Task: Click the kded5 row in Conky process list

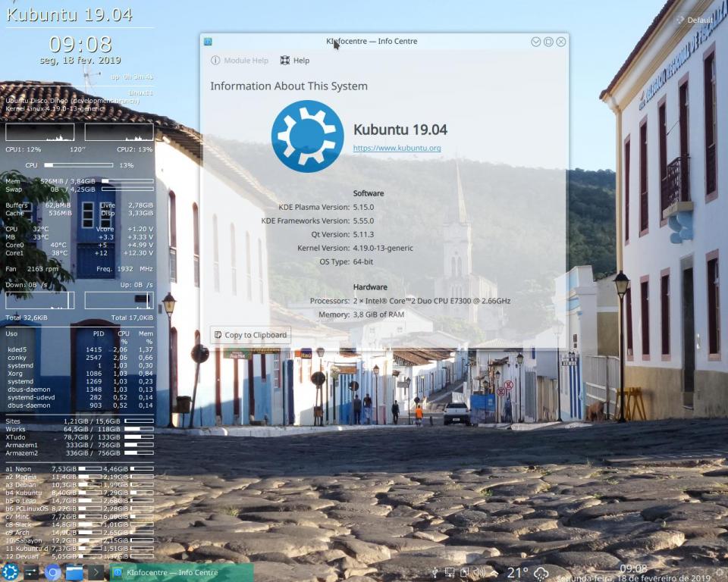Action: pos(80,349)
